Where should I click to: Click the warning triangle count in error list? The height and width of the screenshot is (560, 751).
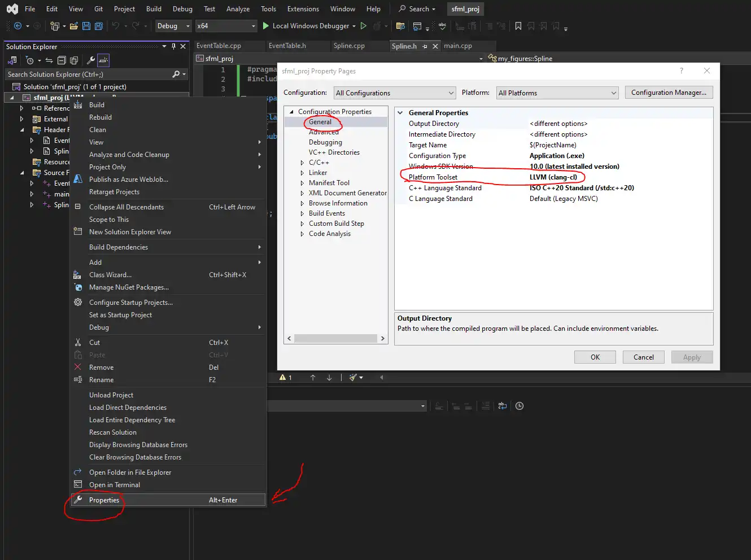pos(286,377)
